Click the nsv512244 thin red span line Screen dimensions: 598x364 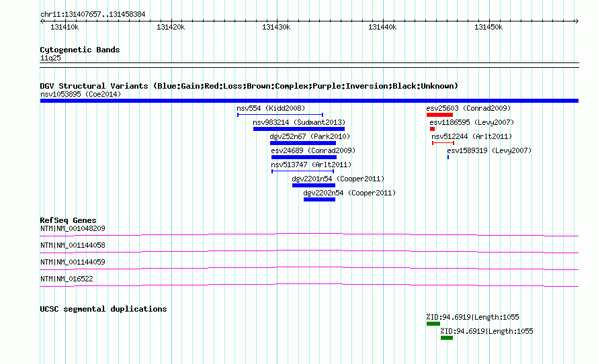pyautogui.click(x=443, y=143)
